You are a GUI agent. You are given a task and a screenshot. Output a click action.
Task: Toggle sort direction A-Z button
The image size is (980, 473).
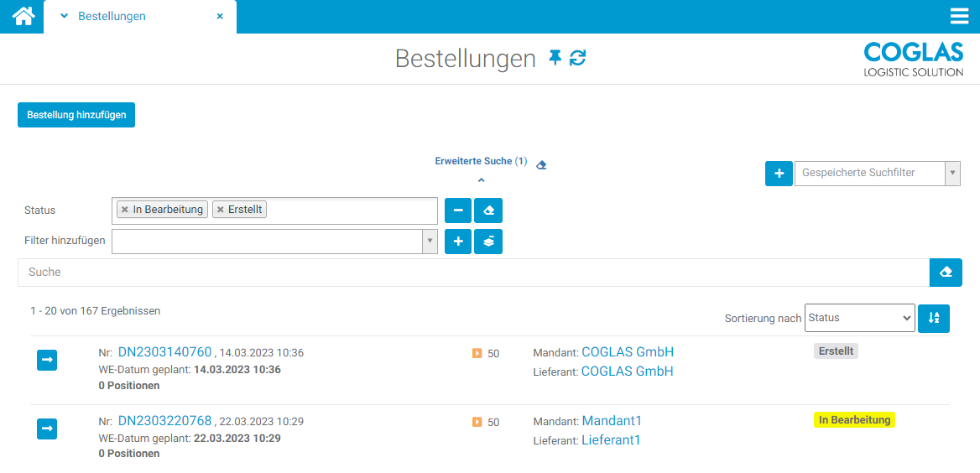(x=933, y=318)
